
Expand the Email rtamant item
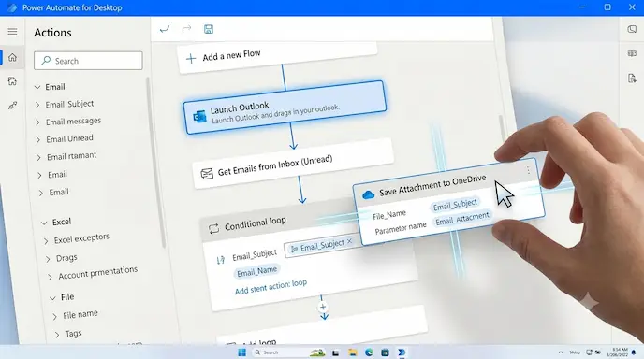point(38,158)
